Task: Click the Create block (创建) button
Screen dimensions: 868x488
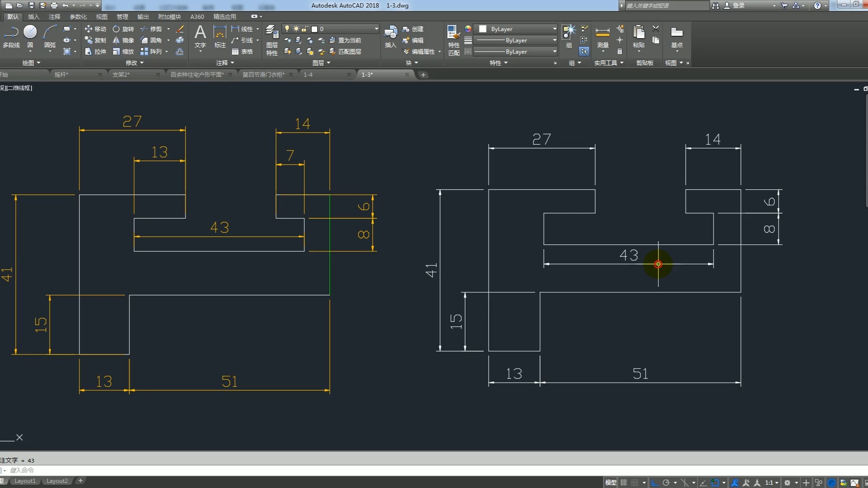Action: 413,29
